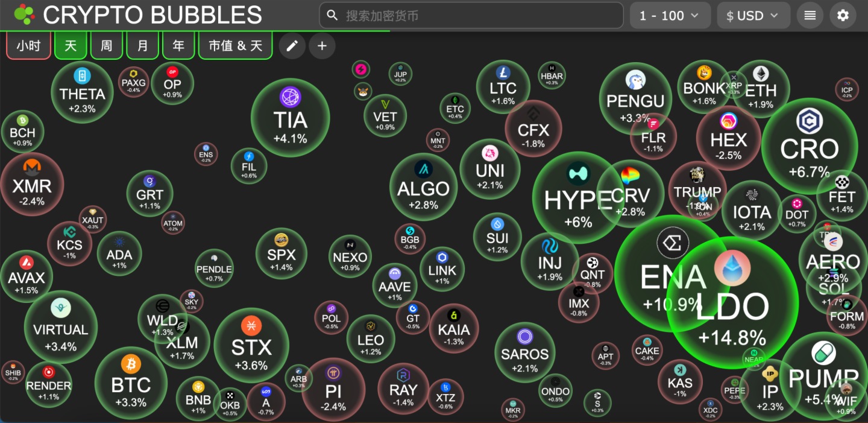Toggle the 周 (week) timeframe
The height and width of the screenshot is (423, 868).
click(x=107, y=46)
